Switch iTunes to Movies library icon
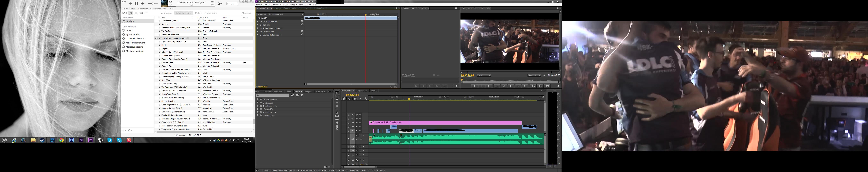Viewport: 868px width, 172px height. (x=136, y=13)
